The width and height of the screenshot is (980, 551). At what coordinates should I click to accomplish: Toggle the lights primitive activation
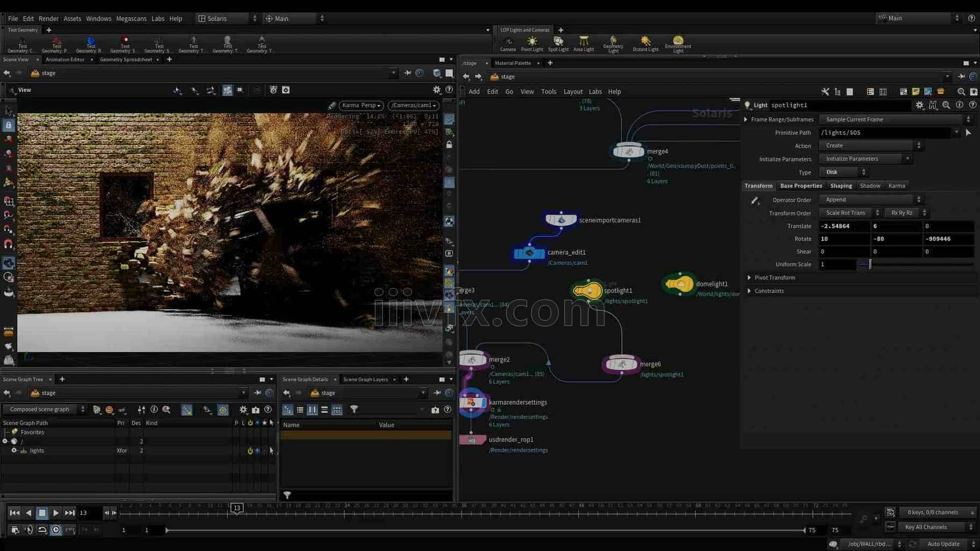250,451
